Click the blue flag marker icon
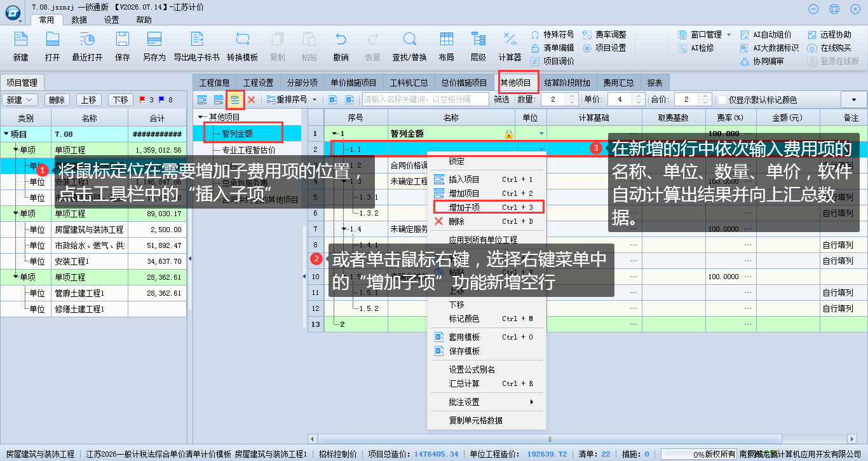Screen dimensions: 868x461 pos(161,100)
